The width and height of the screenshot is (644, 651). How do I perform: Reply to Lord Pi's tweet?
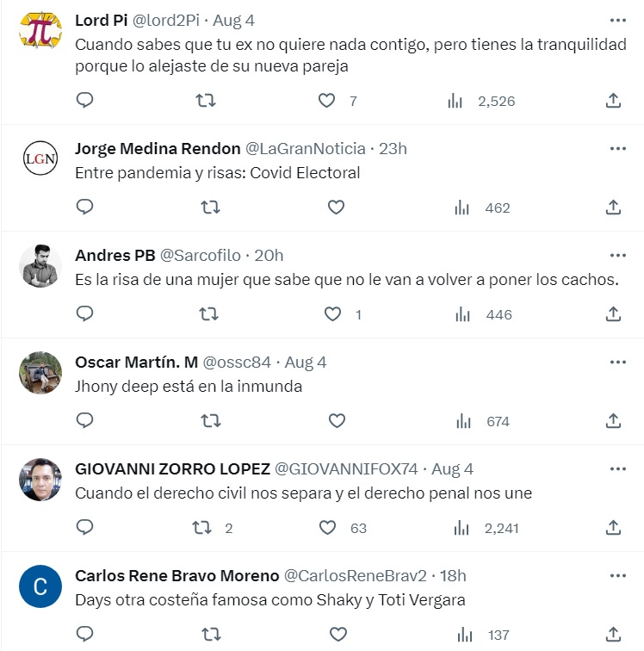tap(84, 101)
